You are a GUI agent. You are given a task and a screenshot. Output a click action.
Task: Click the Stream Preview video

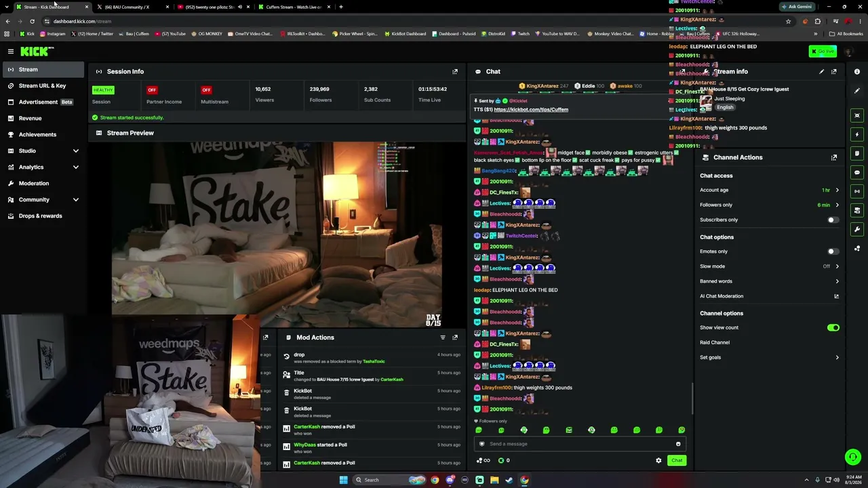tap(277, 234)
